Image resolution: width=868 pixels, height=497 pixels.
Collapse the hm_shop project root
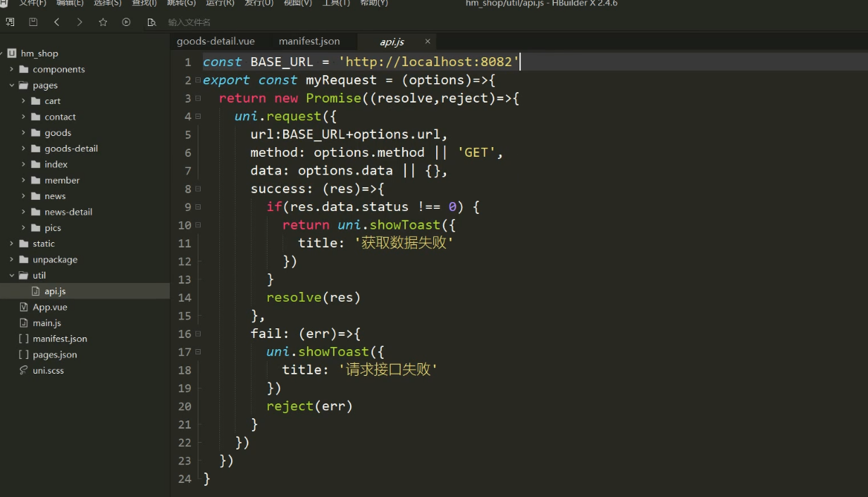click(x=2, y=53)
